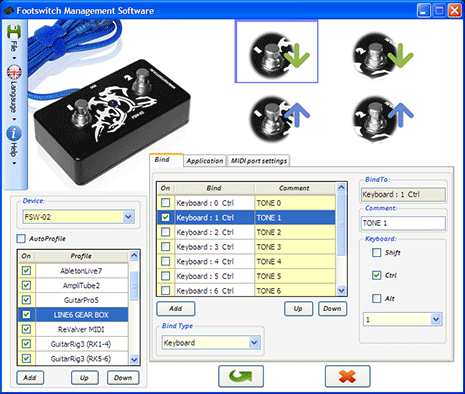This screenshot has width=465, height=394.
Task: Uncheck the TONE 1 bind checkbox
Action: tap(165, 217)
